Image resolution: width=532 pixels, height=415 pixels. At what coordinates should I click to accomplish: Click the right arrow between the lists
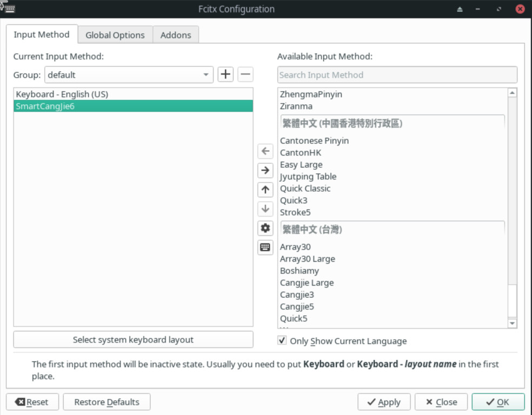(x=265, y=170)
